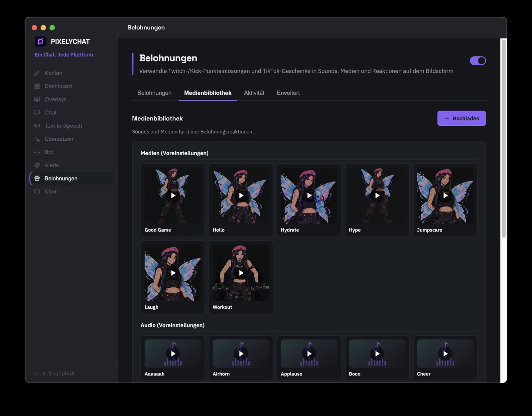This screenshot has height=416, width=532.
Task: Click the Overlays monitor icon
Action: click(x=37, y=99)
